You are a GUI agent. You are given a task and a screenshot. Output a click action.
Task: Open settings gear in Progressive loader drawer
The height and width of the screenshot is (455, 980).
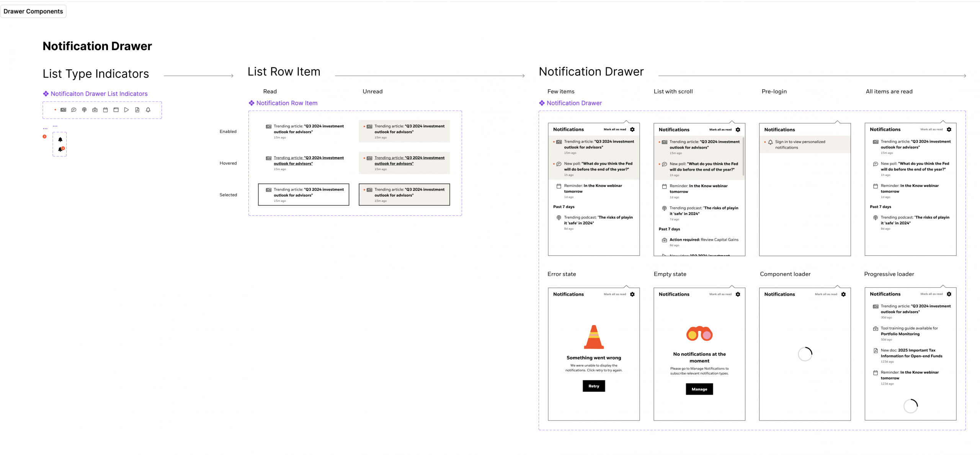[x=949, y=294]
